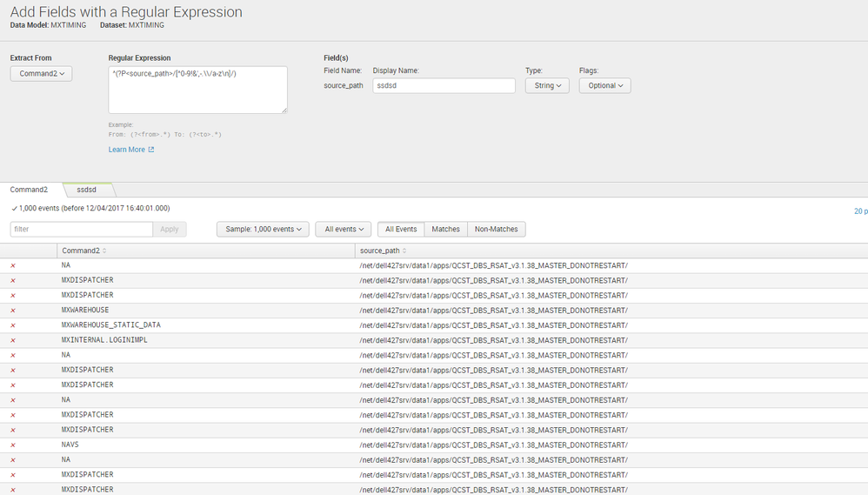
Task: Click the red X on NAVS row
Action: click(13, 445)
